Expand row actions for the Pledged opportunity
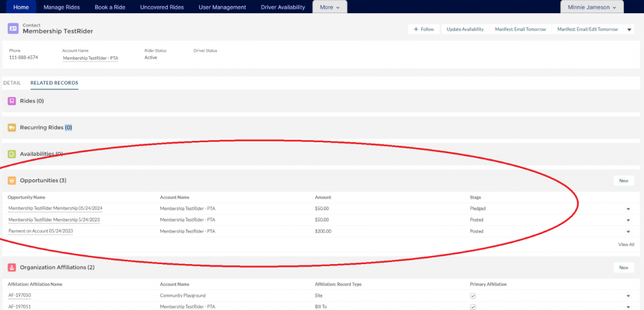The height and width of the screenshot is (310, 644). tap(628, 209)
